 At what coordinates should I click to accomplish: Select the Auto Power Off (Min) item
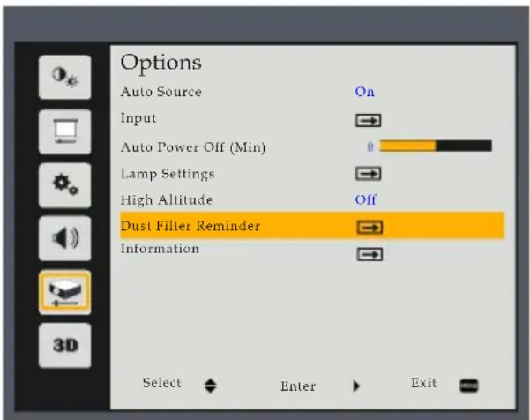tap(193, 147)
